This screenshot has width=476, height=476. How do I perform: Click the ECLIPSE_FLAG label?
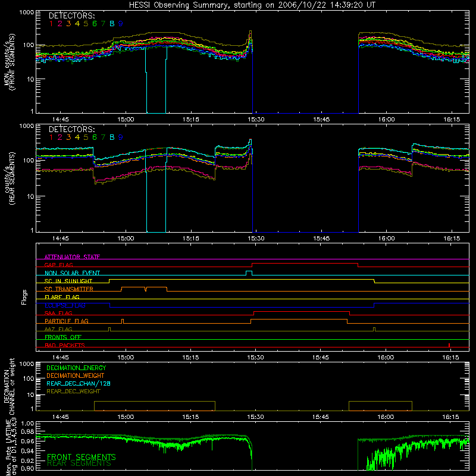click(x=65, y=305)
